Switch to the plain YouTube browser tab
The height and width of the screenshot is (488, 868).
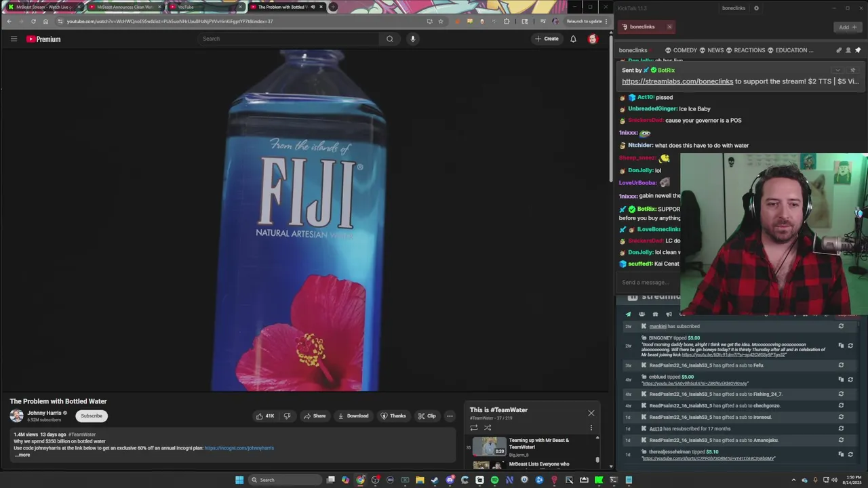[205, 7]
